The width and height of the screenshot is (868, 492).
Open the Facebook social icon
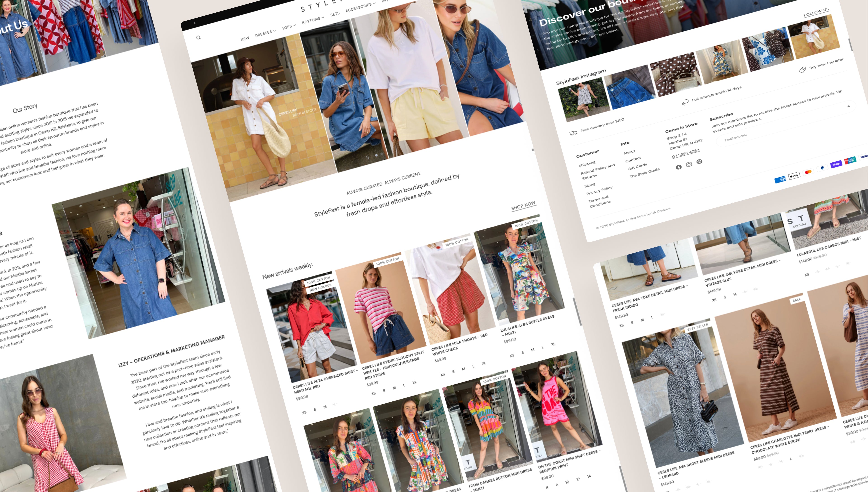[x=678, y=167]
